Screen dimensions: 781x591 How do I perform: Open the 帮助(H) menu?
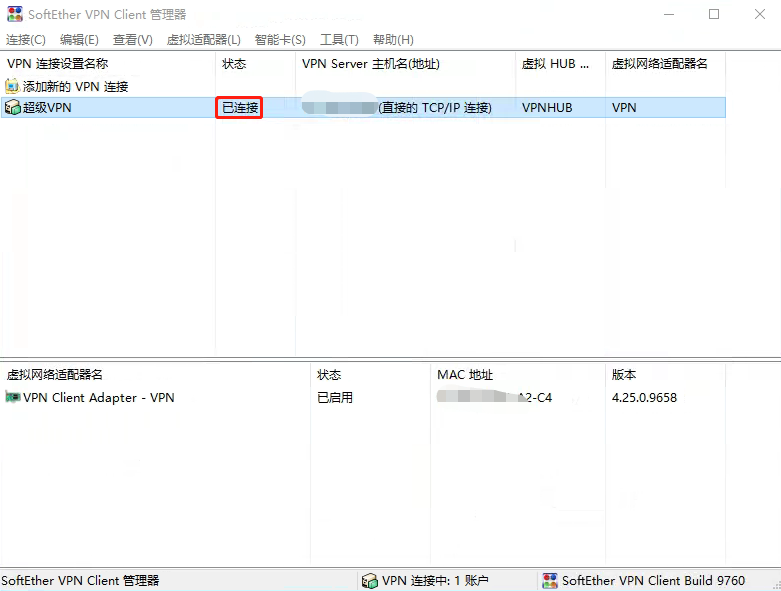pos(393,40)
